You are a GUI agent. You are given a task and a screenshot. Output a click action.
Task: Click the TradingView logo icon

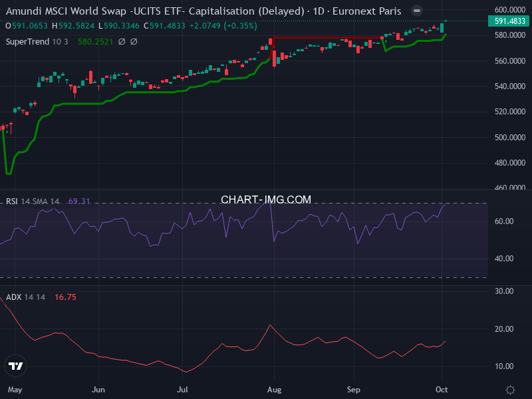click(x=16, y=365)
